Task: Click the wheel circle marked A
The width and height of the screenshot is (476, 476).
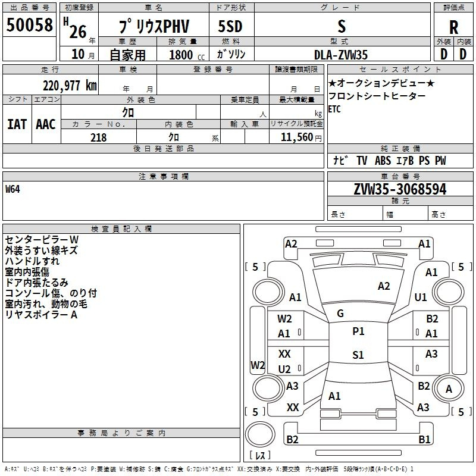Action: (x=449, y=389)
